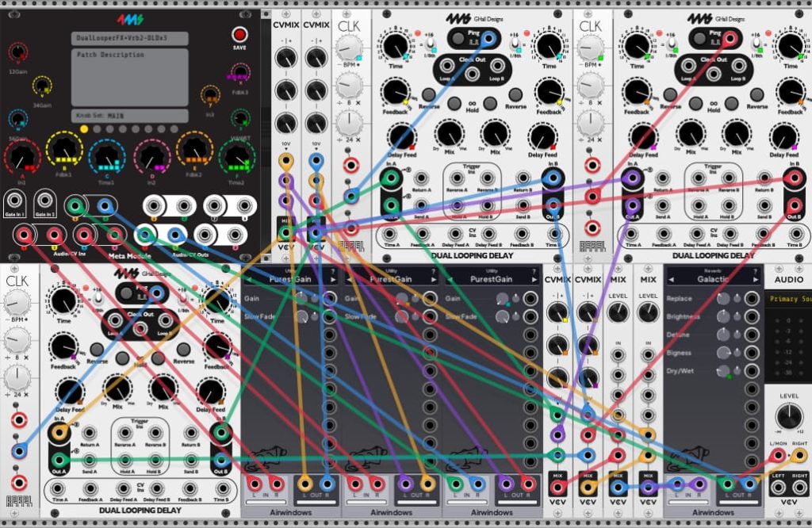This screenshot has width=812, height=528.
Task: Click the red A In1 knob on Meta Module
Action: pos(21,156)
